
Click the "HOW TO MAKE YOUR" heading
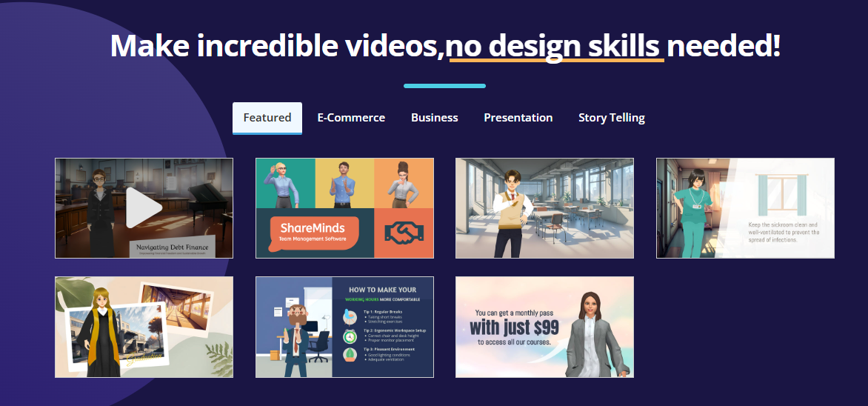tap(382, 289)
